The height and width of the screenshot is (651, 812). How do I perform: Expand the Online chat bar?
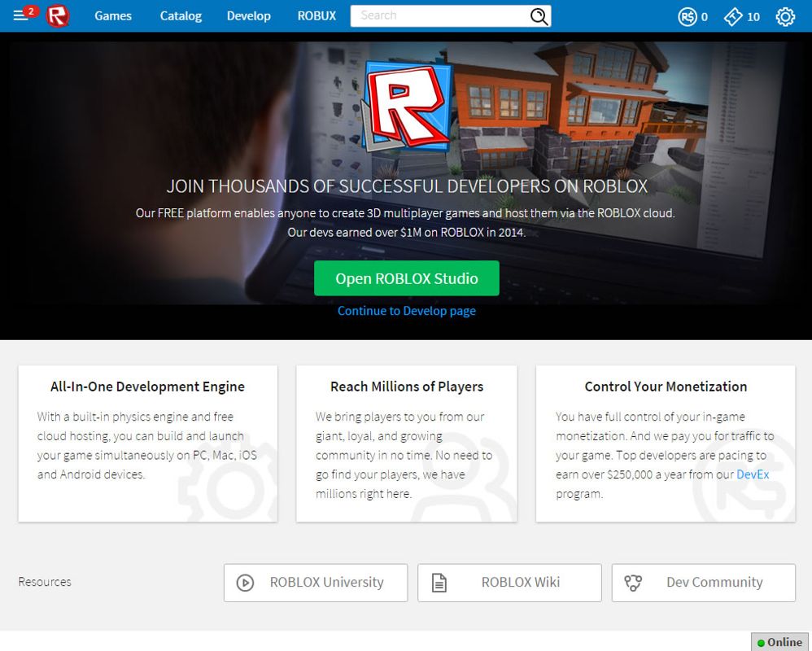pos(779,642)
